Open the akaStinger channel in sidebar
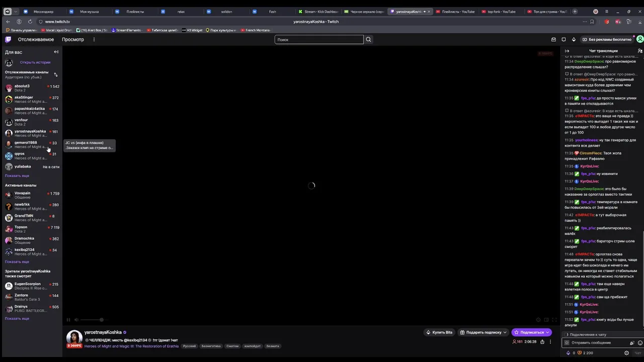 click(32, 99)
